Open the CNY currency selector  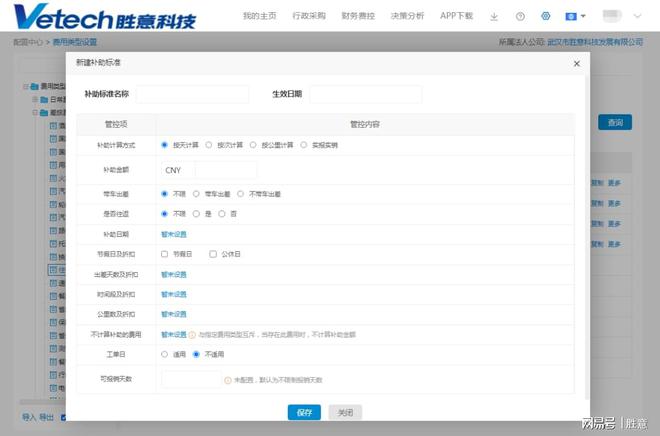pos(178,170)
